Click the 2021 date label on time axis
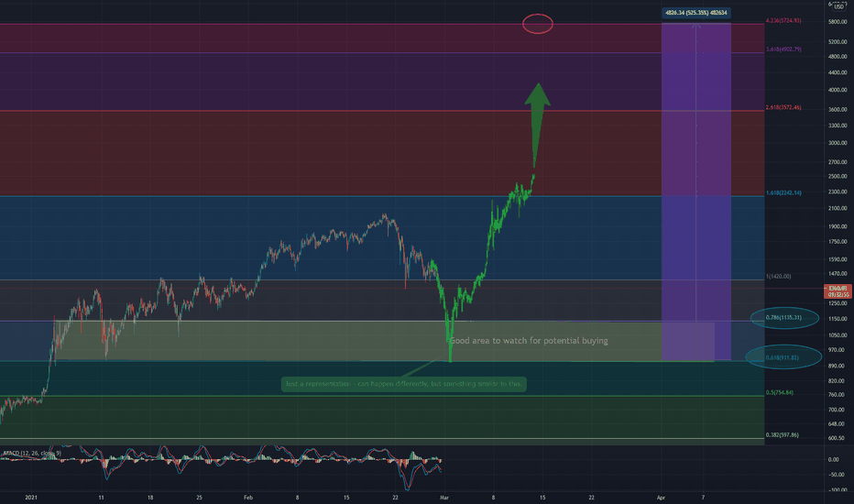Image resolution: width=854 pixels, height=504 pixels. click(x=31, y=498)
